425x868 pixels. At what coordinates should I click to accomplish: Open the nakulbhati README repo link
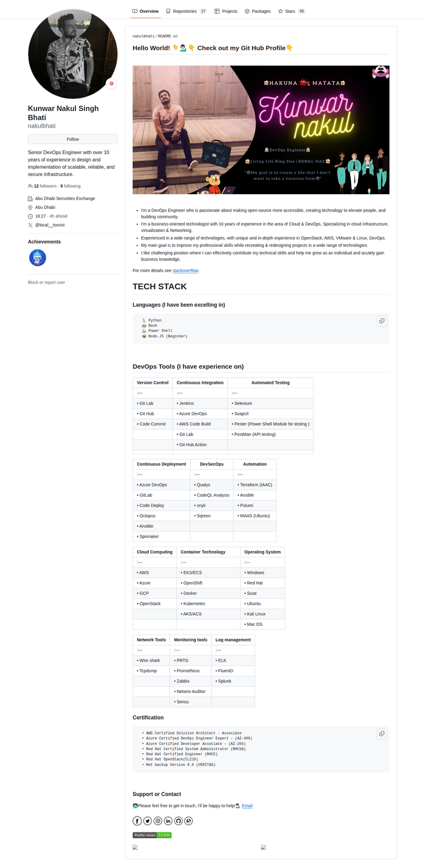point(143,36)
